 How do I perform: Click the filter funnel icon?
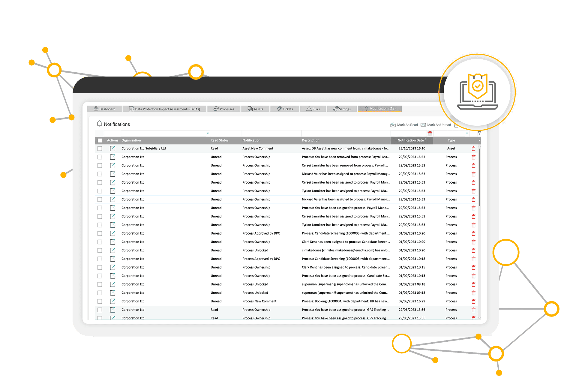[479, 133]
